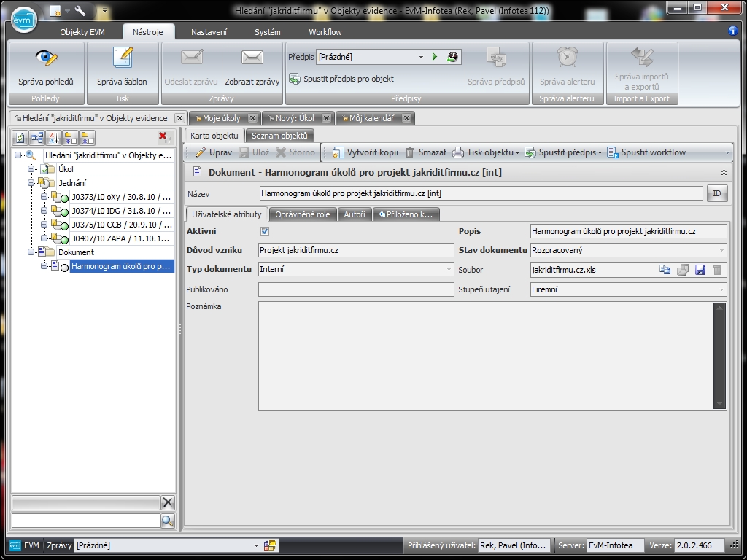
Task: Open Správa šablon template icon
Action: pos(122,58)
